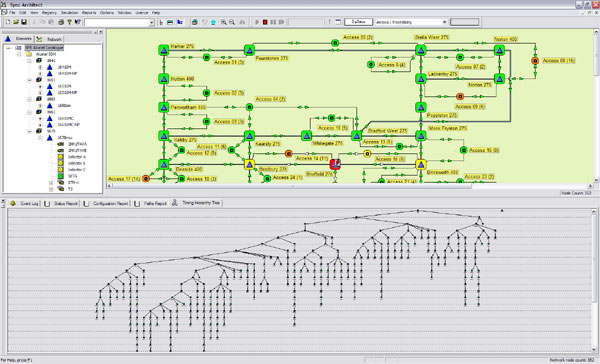This screenshot has height=364, width=600.
Task: Open the empty toolbar combo box dropdown
Action: point(152,23)
